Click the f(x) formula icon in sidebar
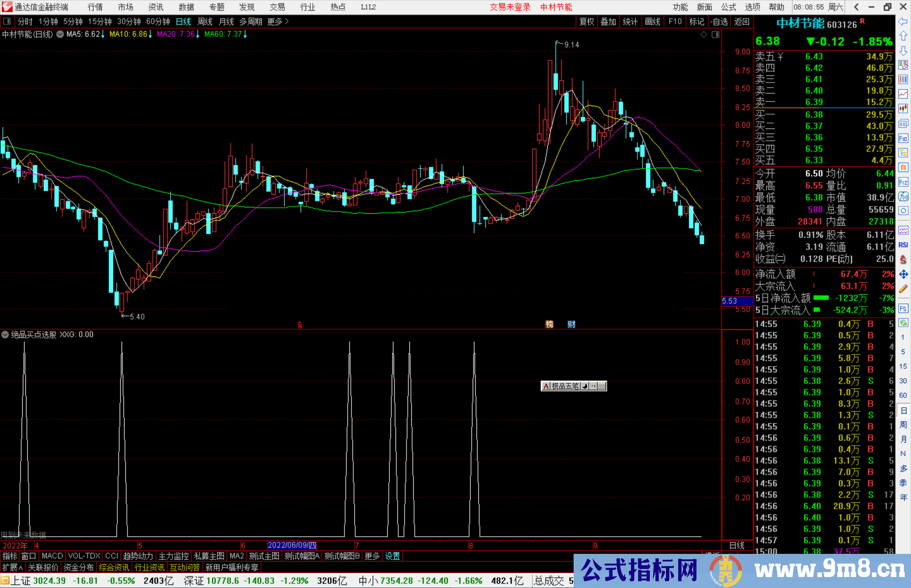 pyautogui.click(x=903, y=196)
